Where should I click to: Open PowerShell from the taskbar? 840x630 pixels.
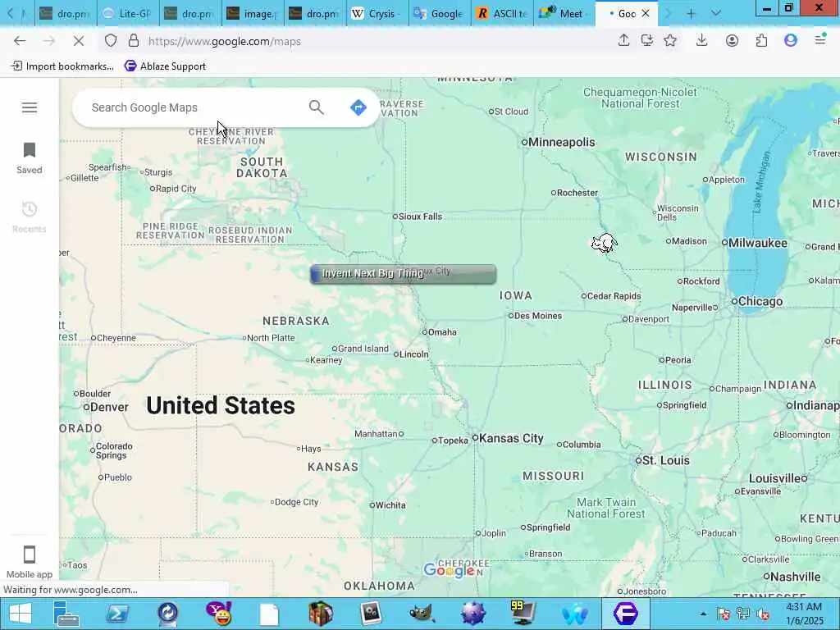pyautogui.click(x=116, y=614)
